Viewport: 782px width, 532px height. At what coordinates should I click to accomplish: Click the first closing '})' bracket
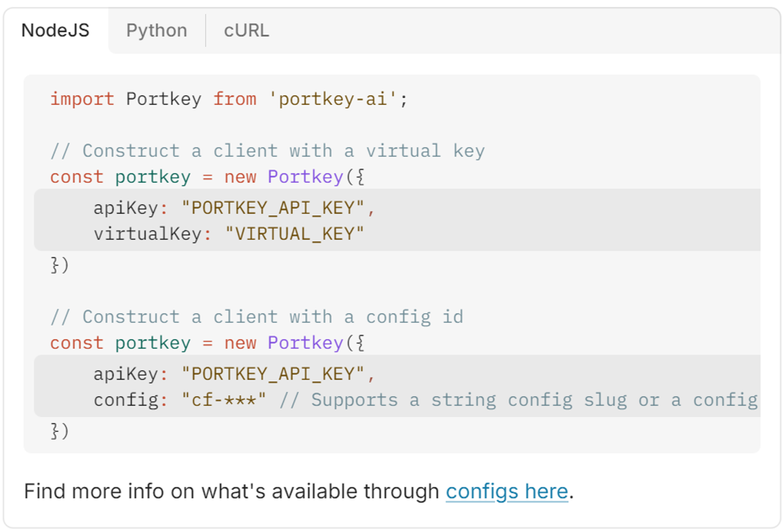coord(60,265)
